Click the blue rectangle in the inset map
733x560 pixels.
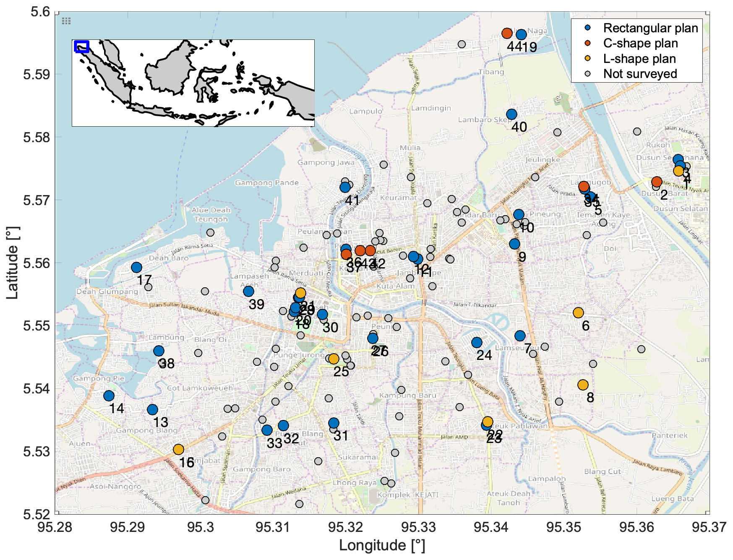point(81,46)
